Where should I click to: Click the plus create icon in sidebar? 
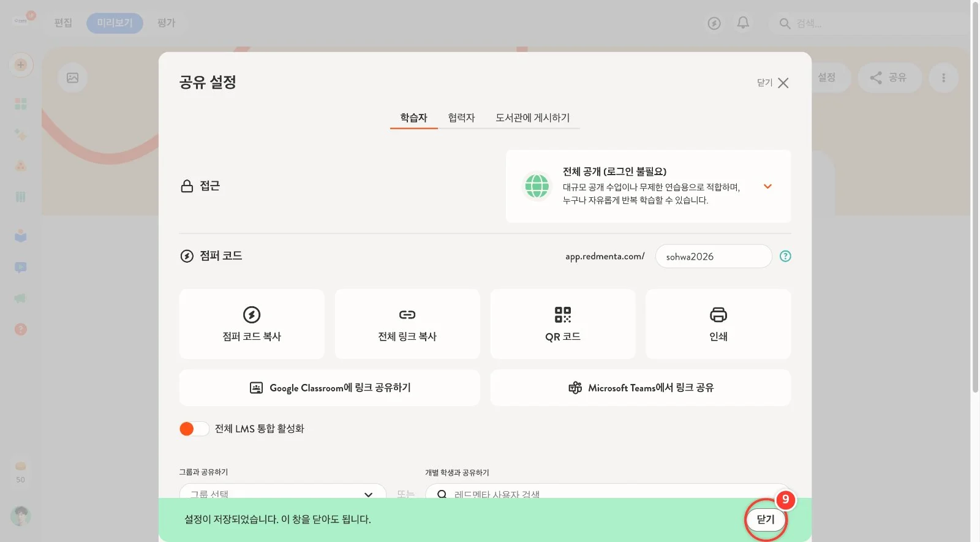point(21,65)
